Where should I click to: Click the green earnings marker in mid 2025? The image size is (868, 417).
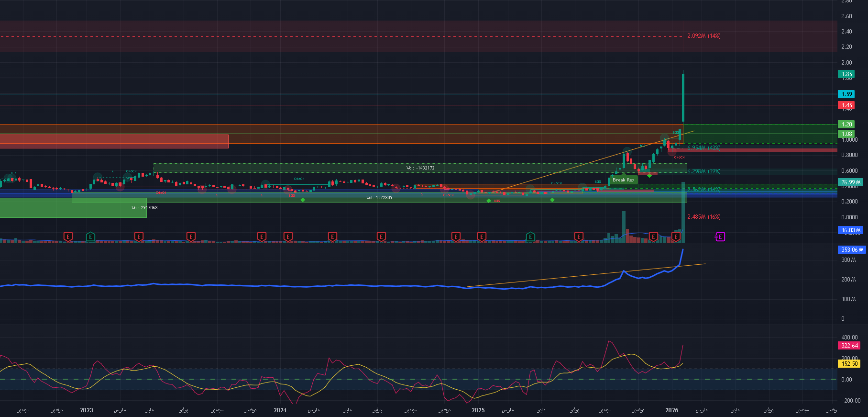click(x=530, y=237)
